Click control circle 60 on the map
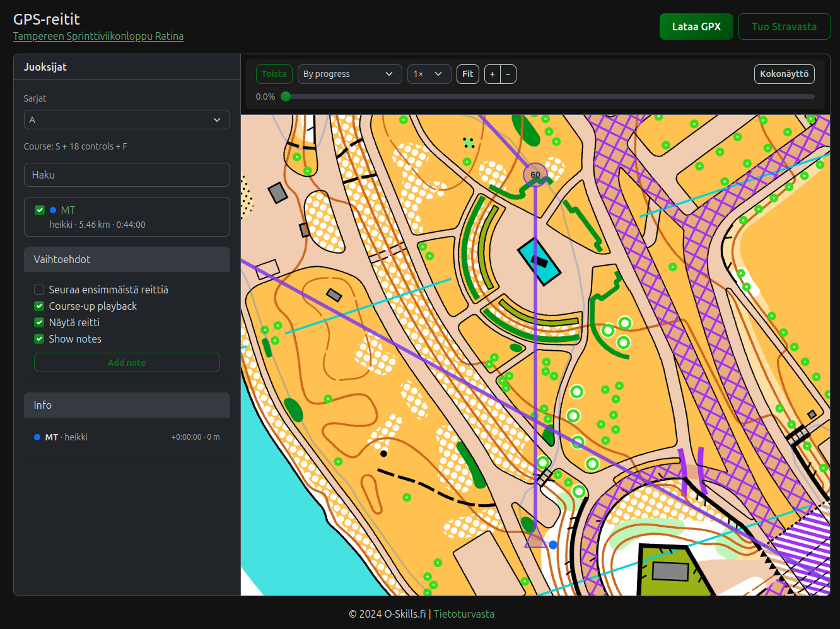840x629 pixels. pos(535,175)
